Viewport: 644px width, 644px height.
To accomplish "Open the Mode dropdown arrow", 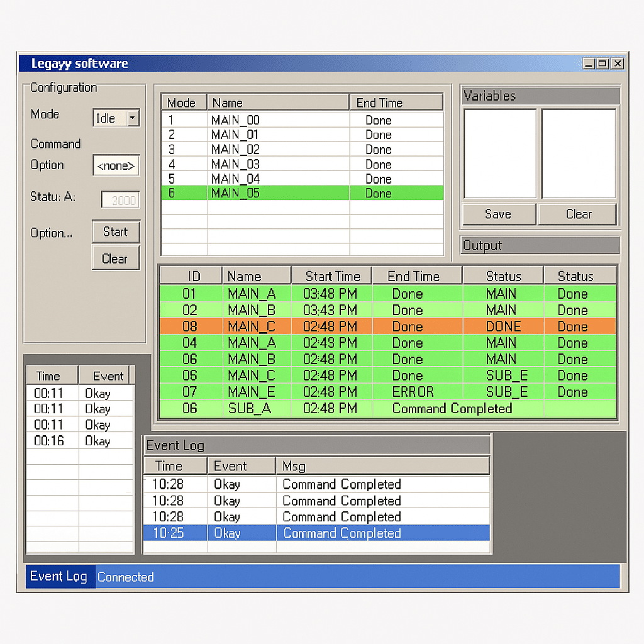I will [132, 118].
